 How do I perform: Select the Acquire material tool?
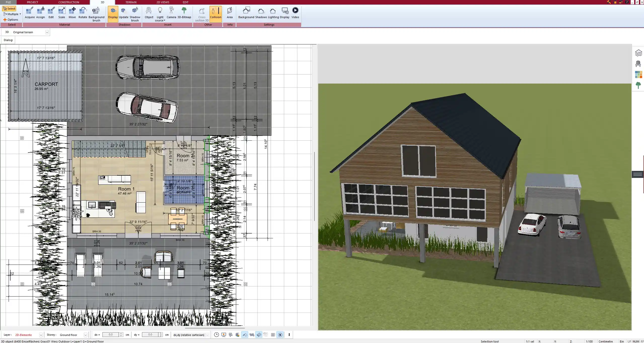click(x=30, y=13)
